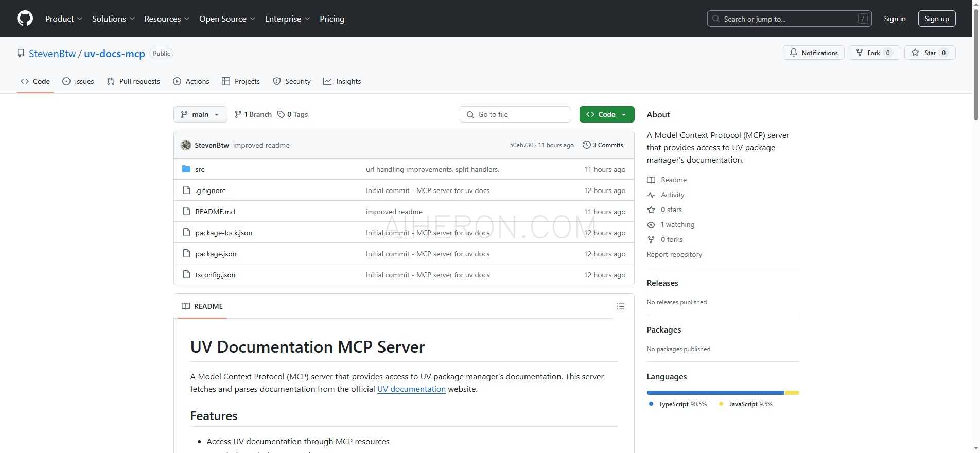Select the README tab heading
Viewport: 980px width, 453px height.
[202, 306]
